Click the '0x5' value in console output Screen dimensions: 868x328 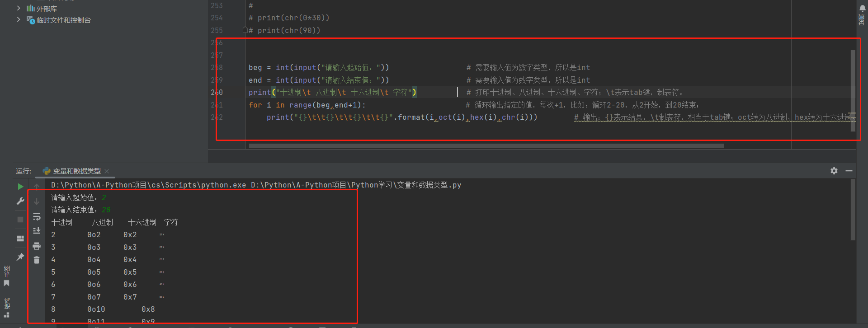tap(130, 272)
